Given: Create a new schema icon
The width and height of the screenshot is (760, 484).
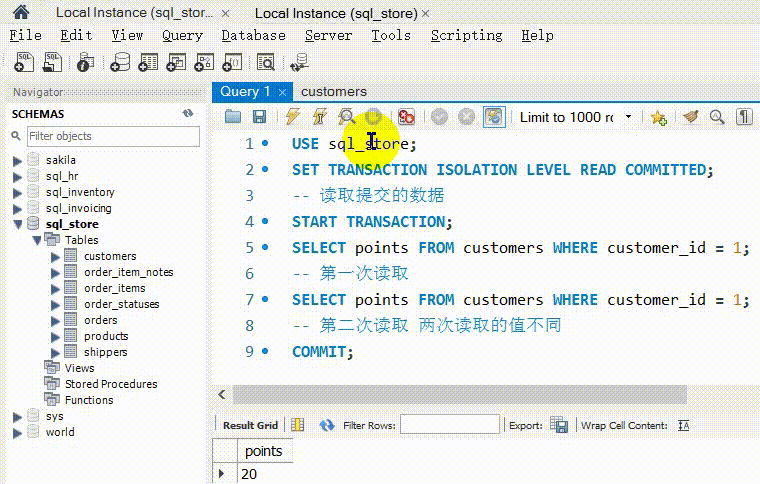Looking at the screenshot, I should (x=120, y=62).
